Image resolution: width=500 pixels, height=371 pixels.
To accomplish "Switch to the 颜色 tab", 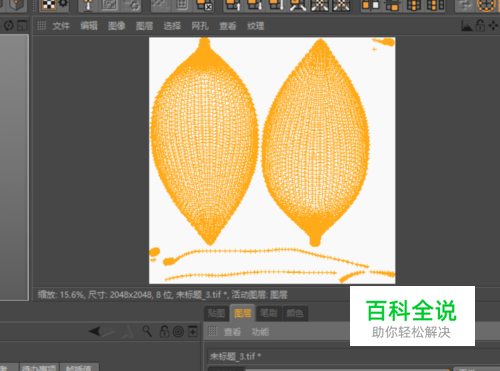I will (x=295, y=313).
